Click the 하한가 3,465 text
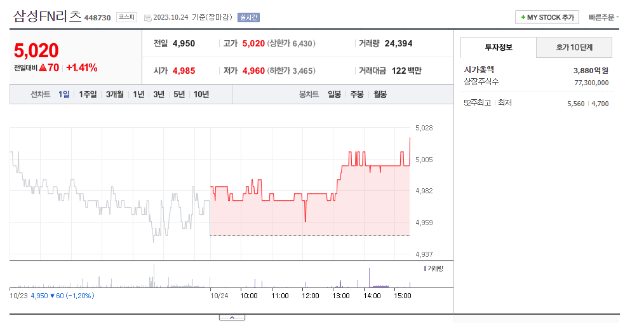This screenshot has width=644, height=323. tap(291, 71)
